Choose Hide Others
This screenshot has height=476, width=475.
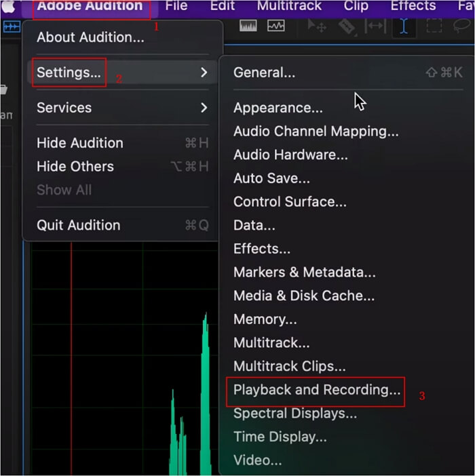coord(123,166)
